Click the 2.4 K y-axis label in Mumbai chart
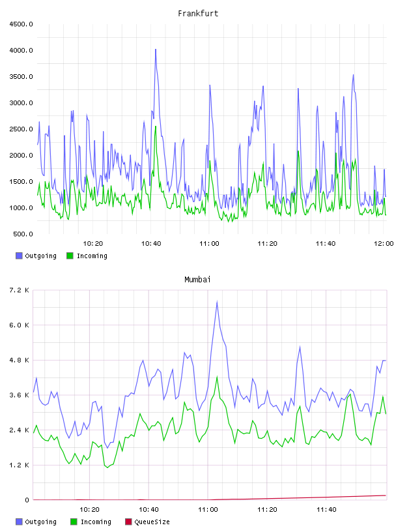The height and width of the screenshot is (532, 396). (19, 430)
